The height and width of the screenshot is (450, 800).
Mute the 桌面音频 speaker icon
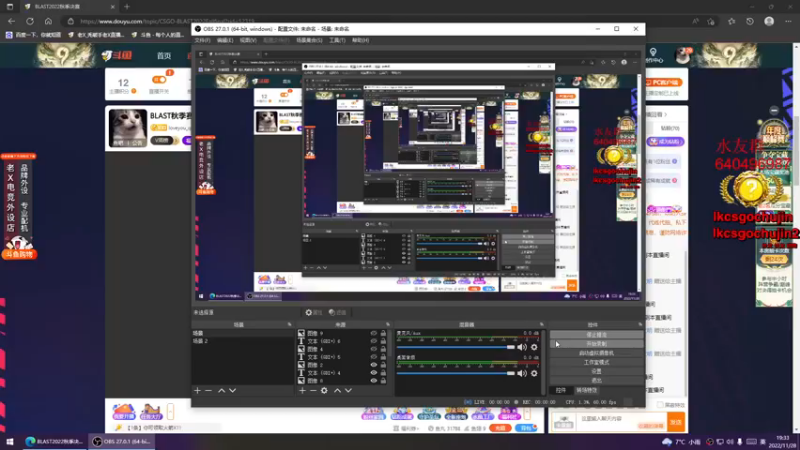tap(521, 373)
